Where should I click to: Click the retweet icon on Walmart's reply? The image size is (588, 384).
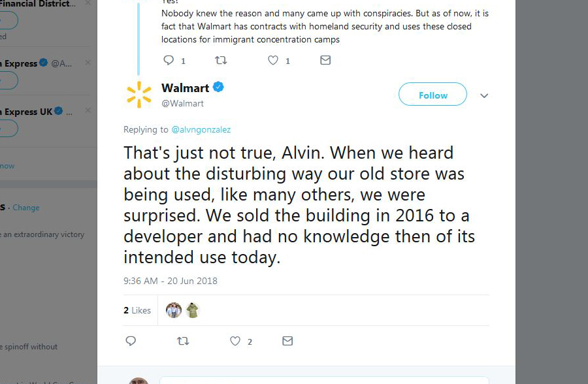pyautogui.click(x=184, y=341)
